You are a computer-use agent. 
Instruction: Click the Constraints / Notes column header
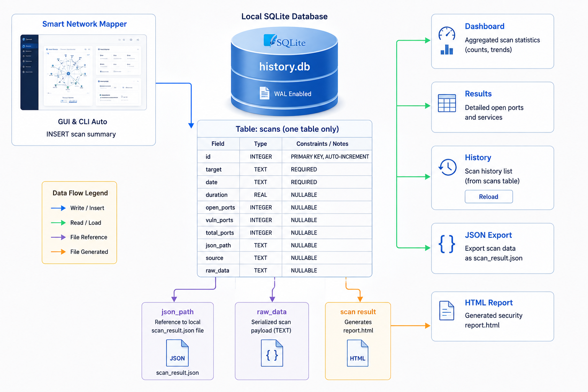tap(322, 144)
